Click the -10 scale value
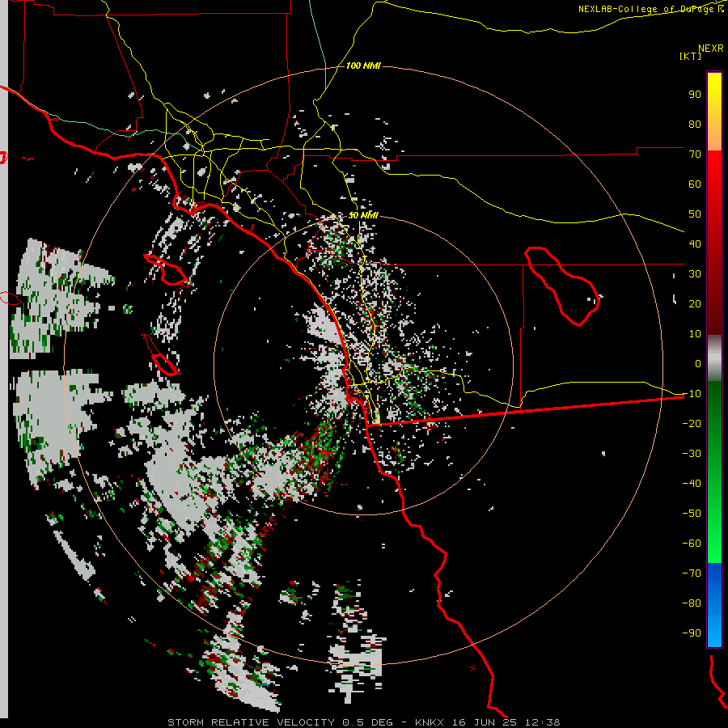728x728 pixels. click(692, 394)
